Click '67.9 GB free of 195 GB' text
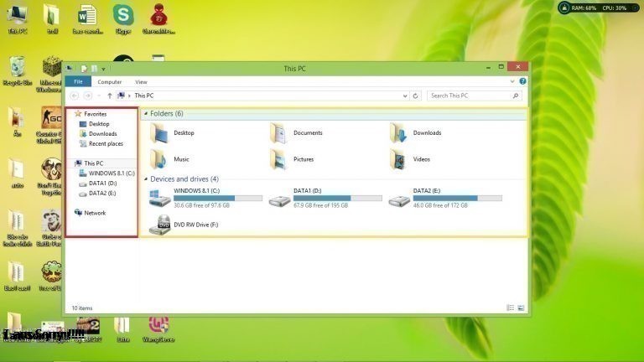This screenshot has width=644, height=362. tap(321, 205)
